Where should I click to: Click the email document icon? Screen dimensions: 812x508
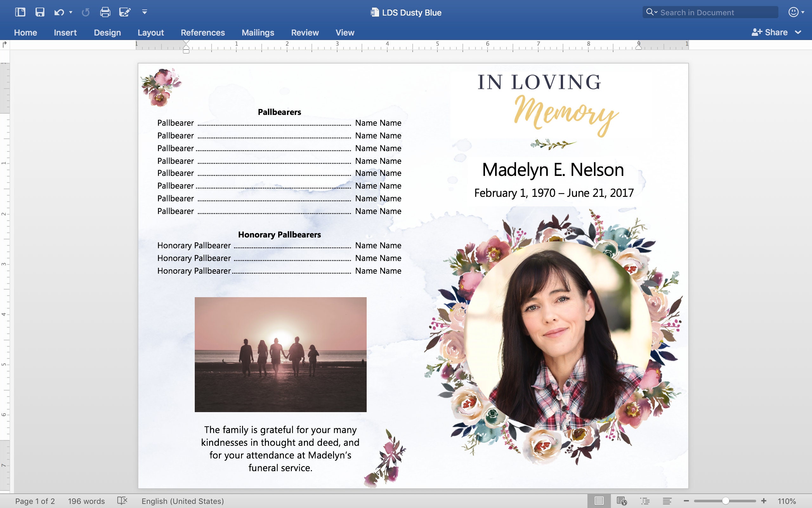(125, 12)
